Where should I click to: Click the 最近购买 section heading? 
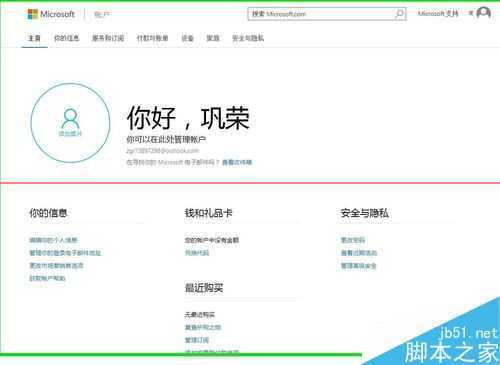tap(204, 287)
